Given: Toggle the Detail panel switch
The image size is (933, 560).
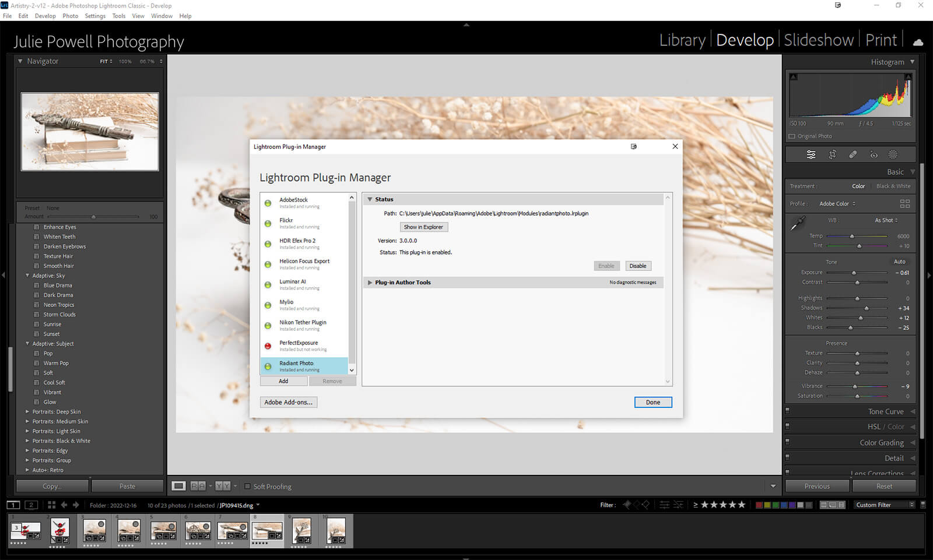Looking at the screenshot, I should coord(787,457).
